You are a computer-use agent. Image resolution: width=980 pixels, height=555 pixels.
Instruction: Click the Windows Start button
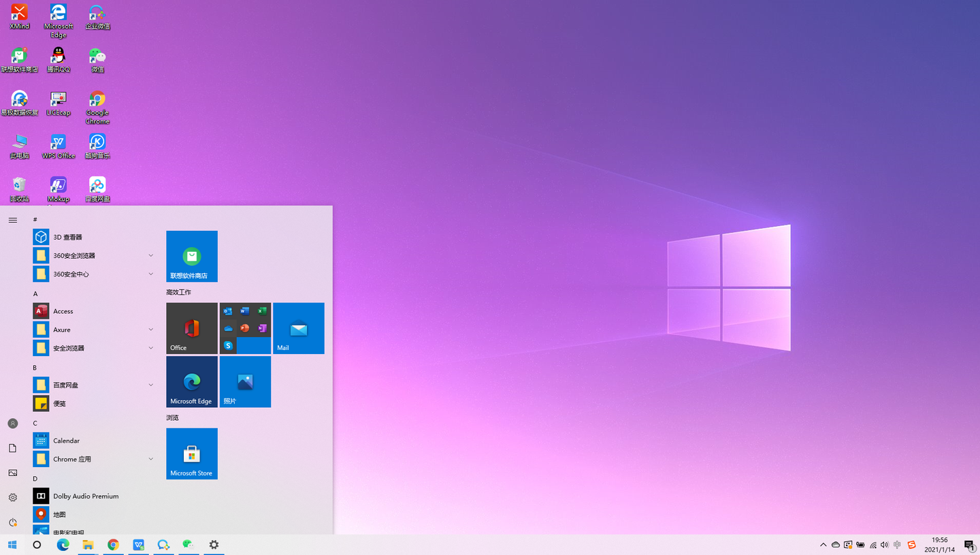tap(12, 545)
